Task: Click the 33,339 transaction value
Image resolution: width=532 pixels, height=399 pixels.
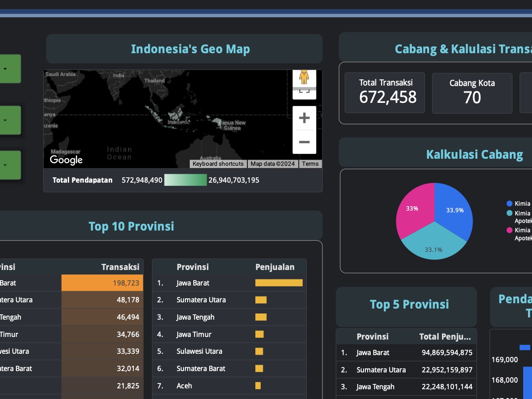Action: click(128, 351)
